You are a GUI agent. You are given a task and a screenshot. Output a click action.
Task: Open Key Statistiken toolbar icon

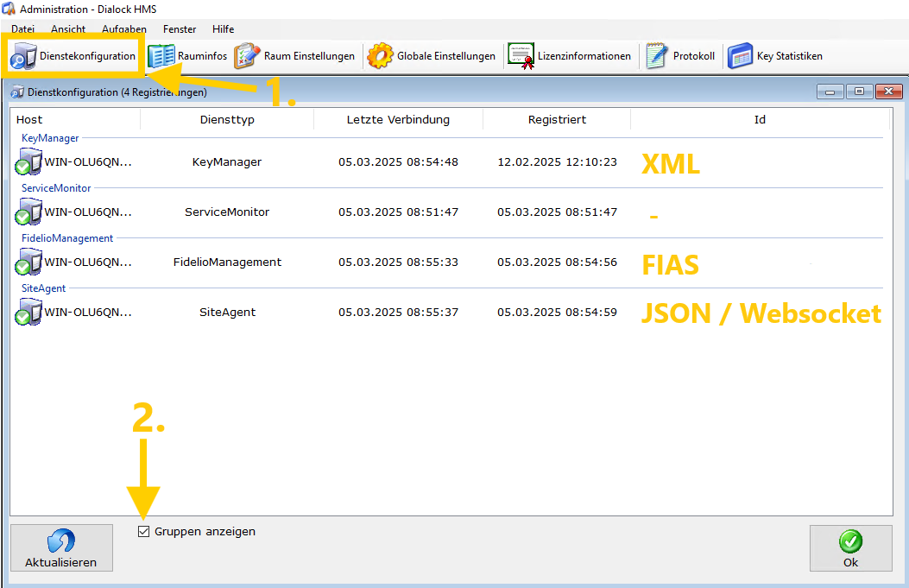(741, 56)
